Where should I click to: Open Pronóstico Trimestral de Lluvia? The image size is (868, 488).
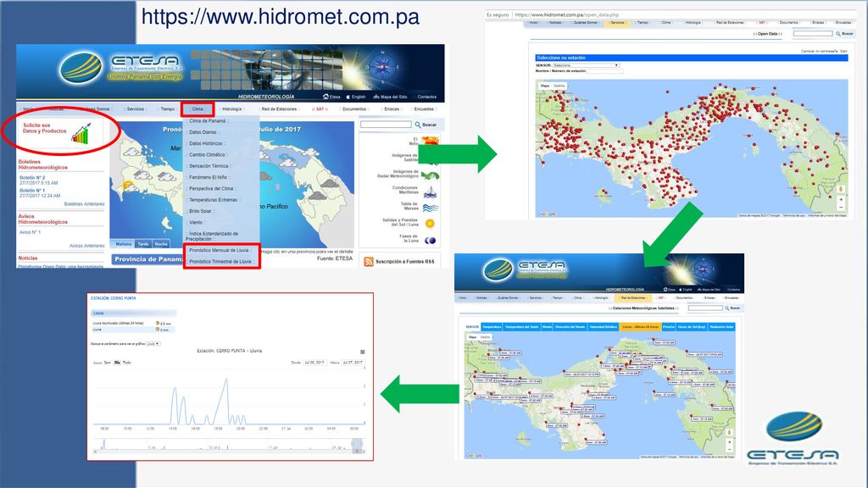(x=220, y=261)
